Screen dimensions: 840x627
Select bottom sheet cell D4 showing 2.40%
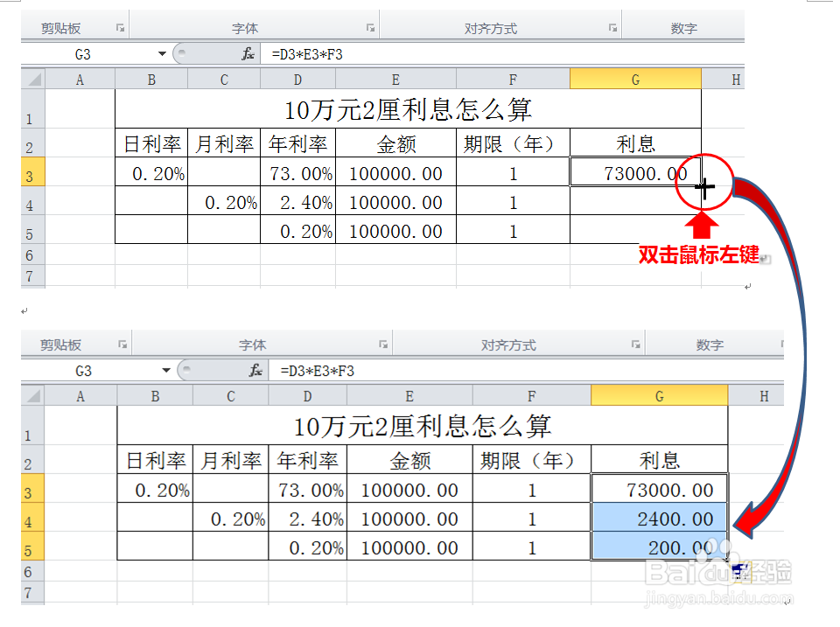[x=307, y=517]
